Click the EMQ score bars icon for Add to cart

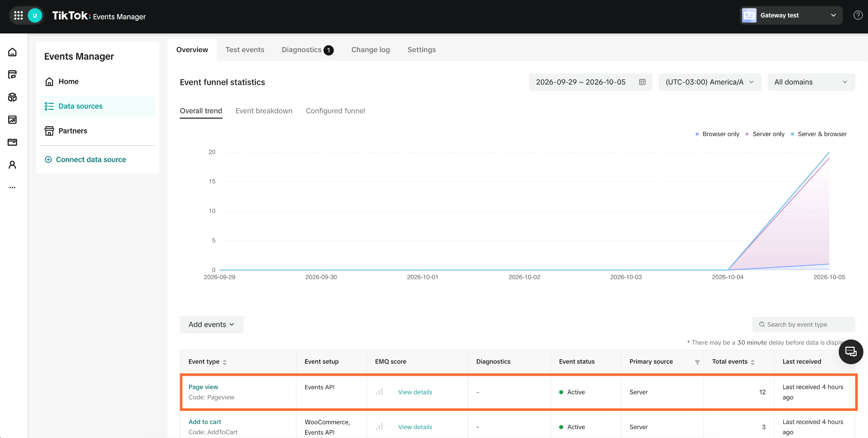[379, 426]
